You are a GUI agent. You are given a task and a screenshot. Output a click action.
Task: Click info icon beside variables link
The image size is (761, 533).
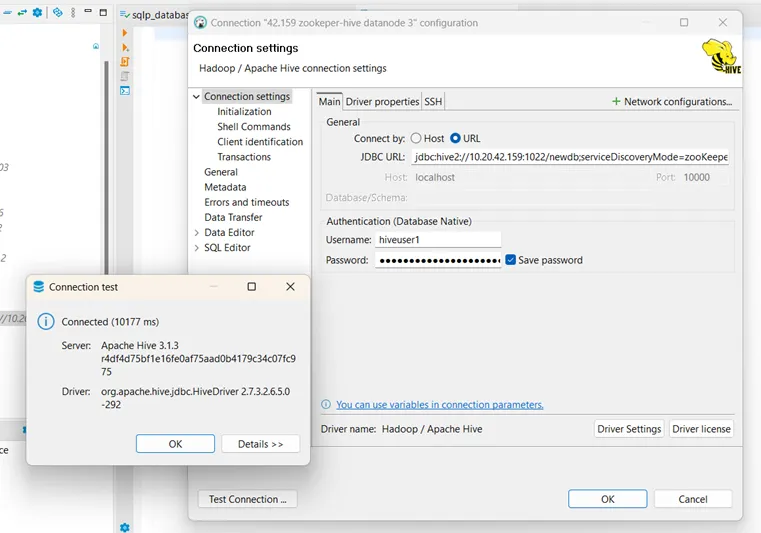pos(326,404)
